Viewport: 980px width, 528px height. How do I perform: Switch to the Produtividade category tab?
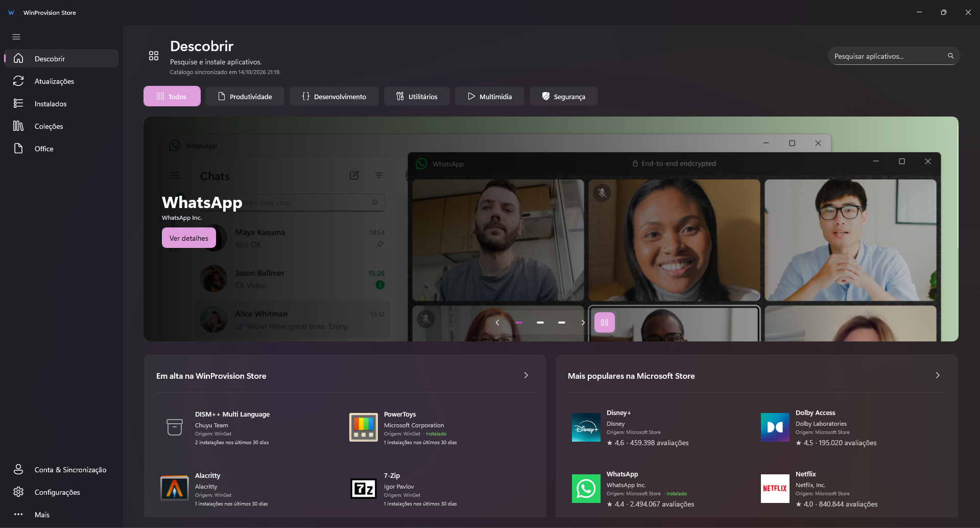pos(245,96)
